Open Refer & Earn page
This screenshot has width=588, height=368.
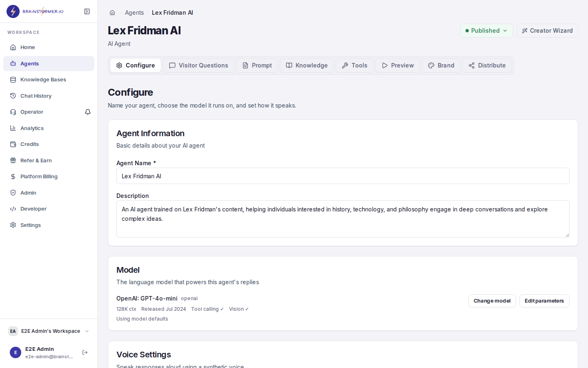(49, 160)
